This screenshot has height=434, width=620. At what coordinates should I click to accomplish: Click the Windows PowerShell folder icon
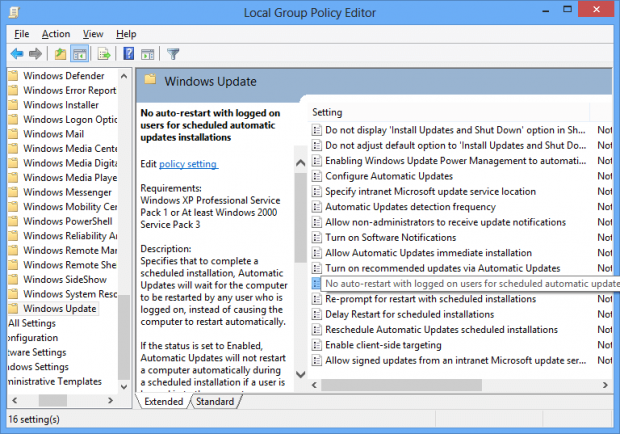click(x=13, y=221)
